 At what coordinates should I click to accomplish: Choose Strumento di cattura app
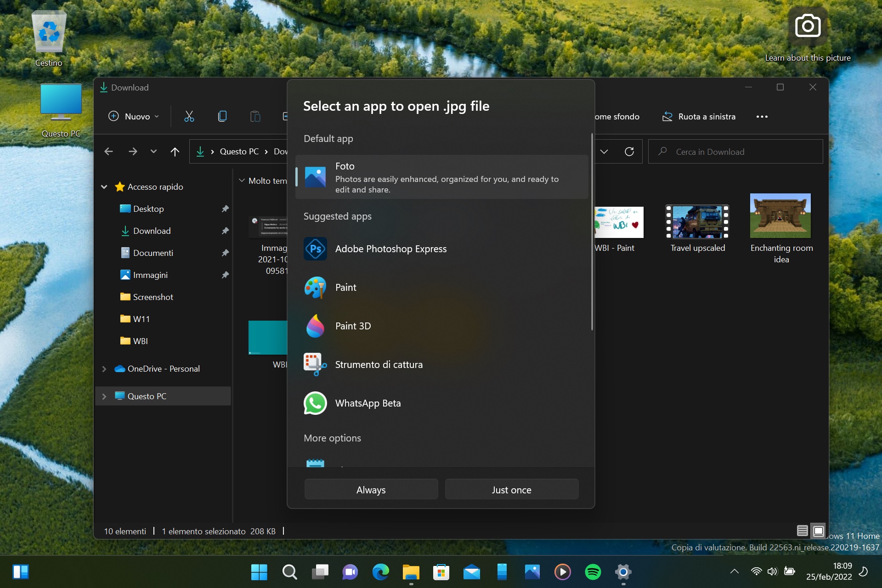click(441, 364)
